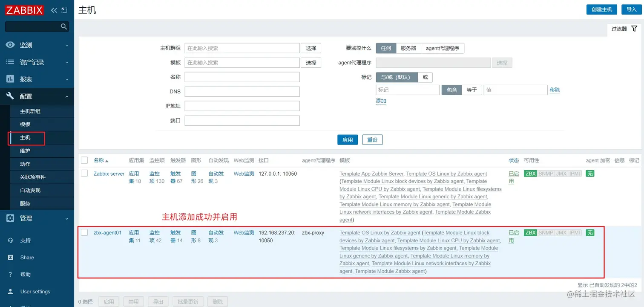Click the 创建主机 button
644x307 pixels.
(601, 9)
